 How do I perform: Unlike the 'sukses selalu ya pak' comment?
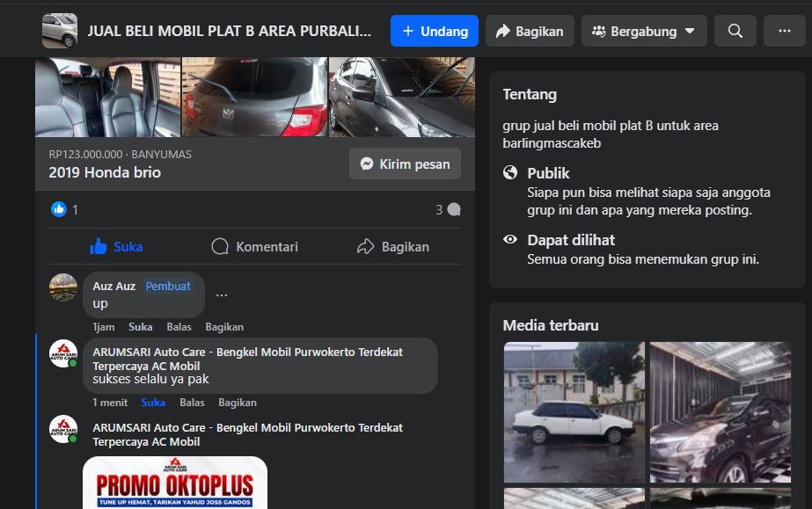tap(153, 403)
